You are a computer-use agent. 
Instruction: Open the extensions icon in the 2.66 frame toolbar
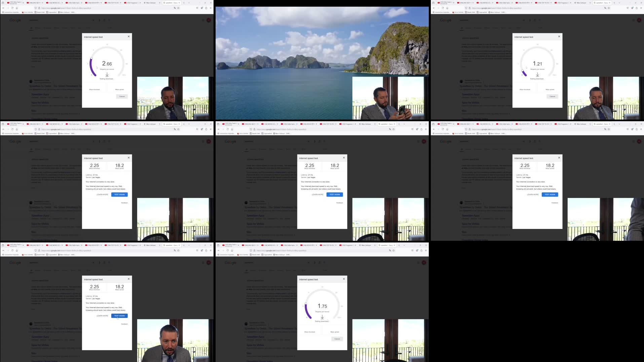click(x=206, y=8)
